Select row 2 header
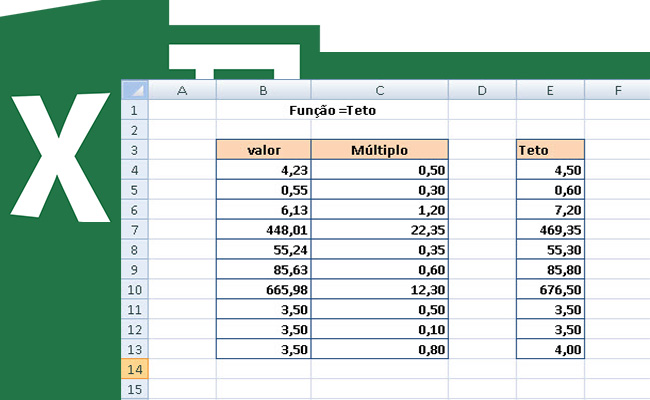The width and height of the screenshot is (650, 400). click(135, 130)
